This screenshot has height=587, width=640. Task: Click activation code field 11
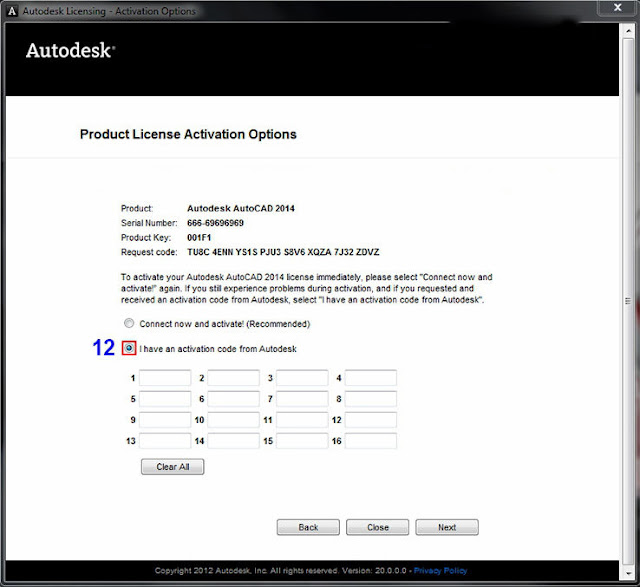[302, 420]
